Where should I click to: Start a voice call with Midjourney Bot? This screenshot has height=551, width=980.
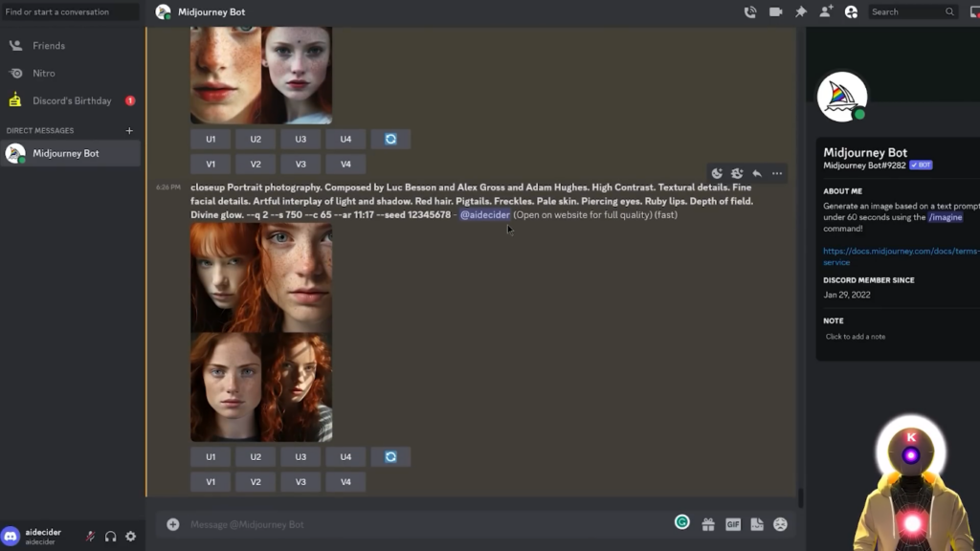750,12
